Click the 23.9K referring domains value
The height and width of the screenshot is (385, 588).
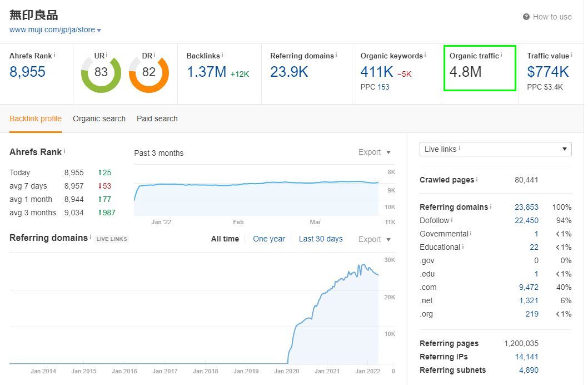click(x=289, y=72)
